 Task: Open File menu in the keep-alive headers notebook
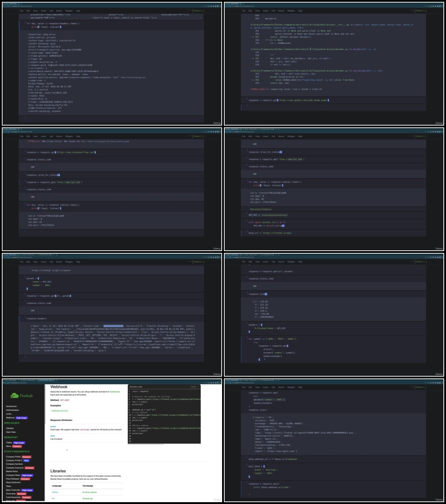pyautogui.click(x=22, y=11)
